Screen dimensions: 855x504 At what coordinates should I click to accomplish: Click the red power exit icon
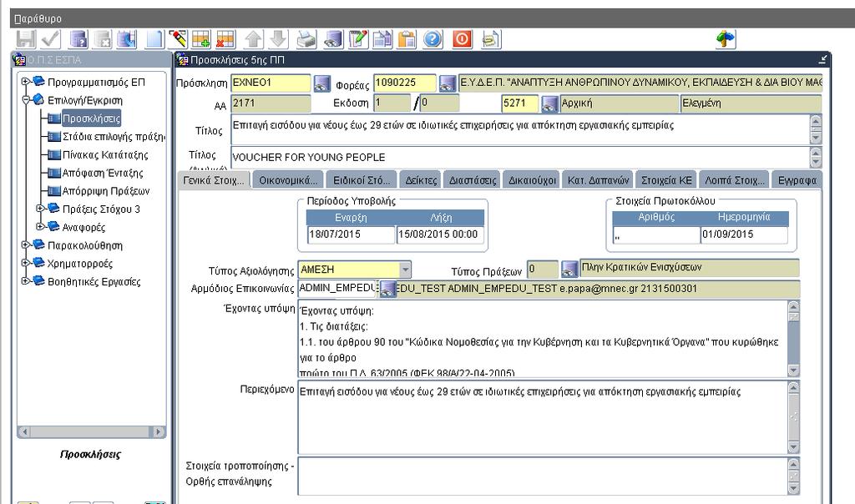tap(463, 39)
